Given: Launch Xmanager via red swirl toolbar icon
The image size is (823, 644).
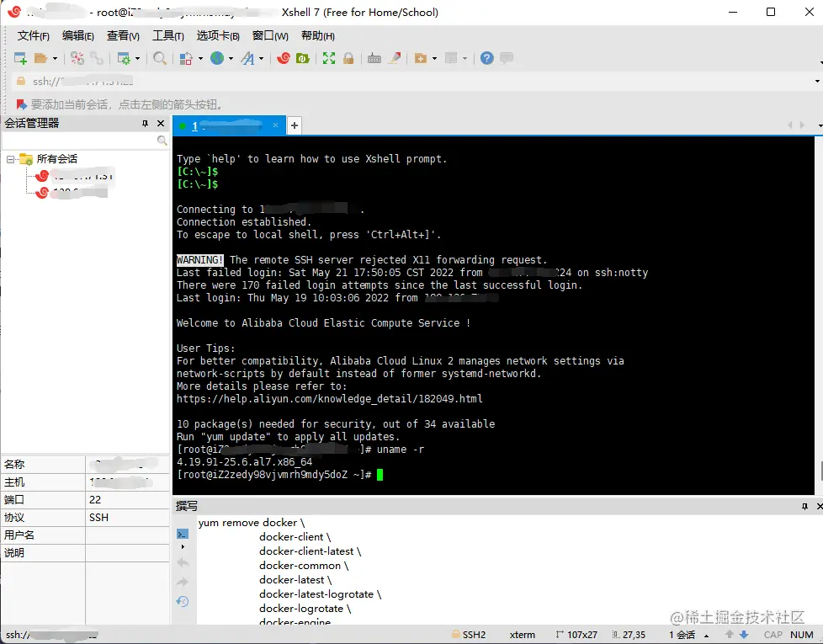Looking at the screenshot, I should click(x=284, y=58).
